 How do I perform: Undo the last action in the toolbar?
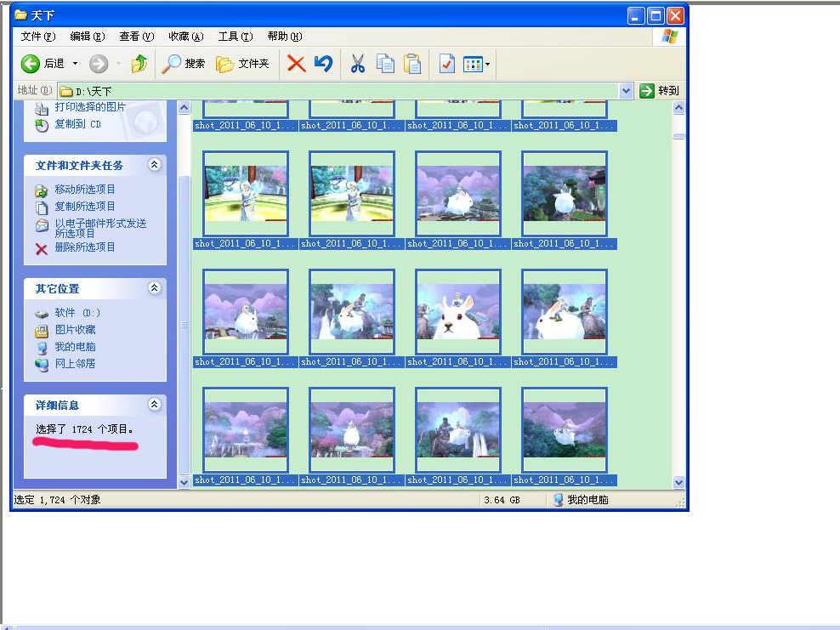(324, 64)
